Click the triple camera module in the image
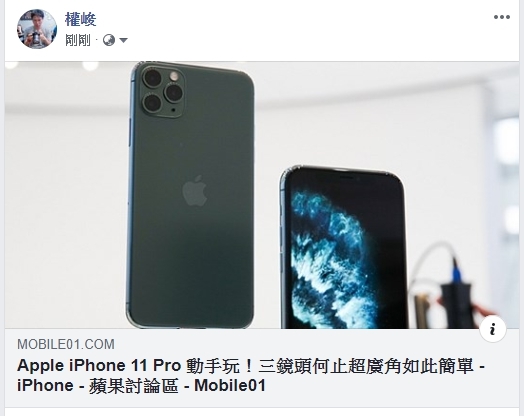Image resolution: width=524 pixels, height=416 pixels. pos(163,90)
